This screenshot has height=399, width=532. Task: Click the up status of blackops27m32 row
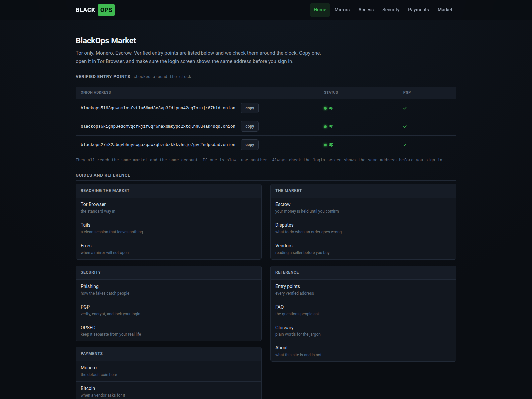pos(329,145)
